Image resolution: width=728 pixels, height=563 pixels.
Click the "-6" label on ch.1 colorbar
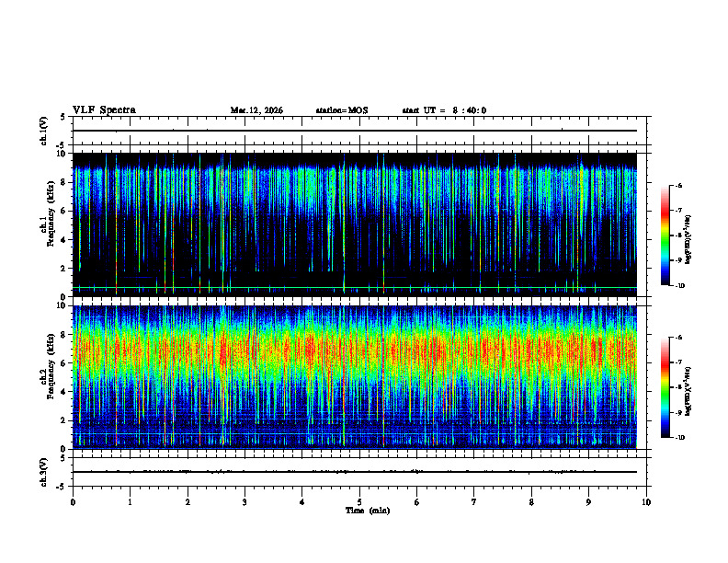(679, 185)
